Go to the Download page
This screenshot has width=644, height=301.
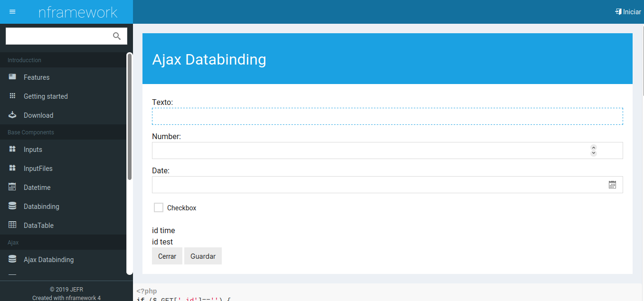pos(63,115)
